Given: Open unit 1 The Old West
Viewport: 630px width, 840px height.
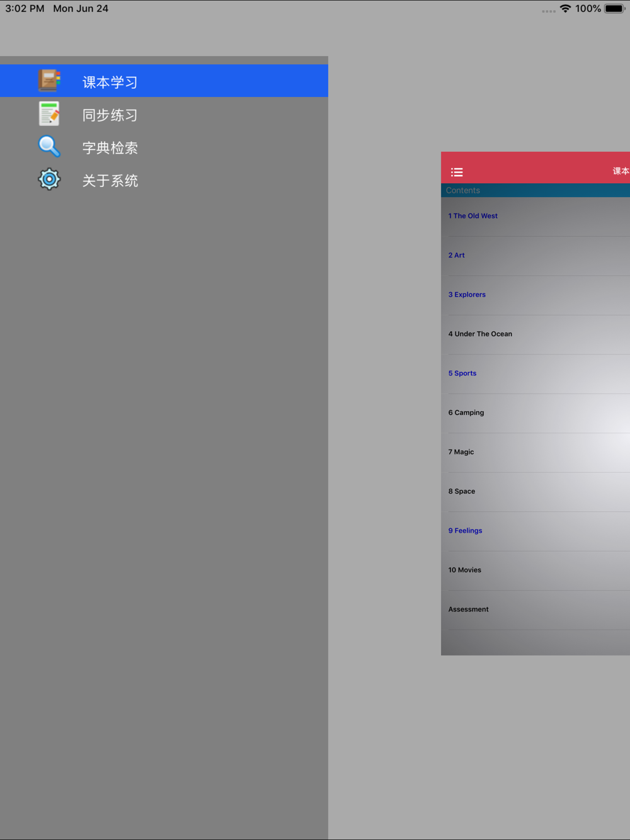Looking at the screenshot, I should pos(472,216).
